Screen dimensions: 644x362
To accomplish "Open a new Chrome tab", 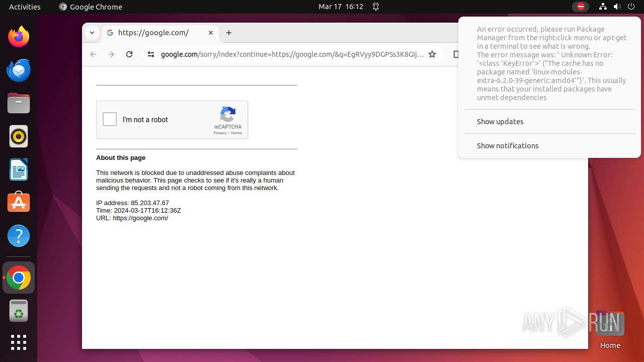I will (x=229, y=33).
